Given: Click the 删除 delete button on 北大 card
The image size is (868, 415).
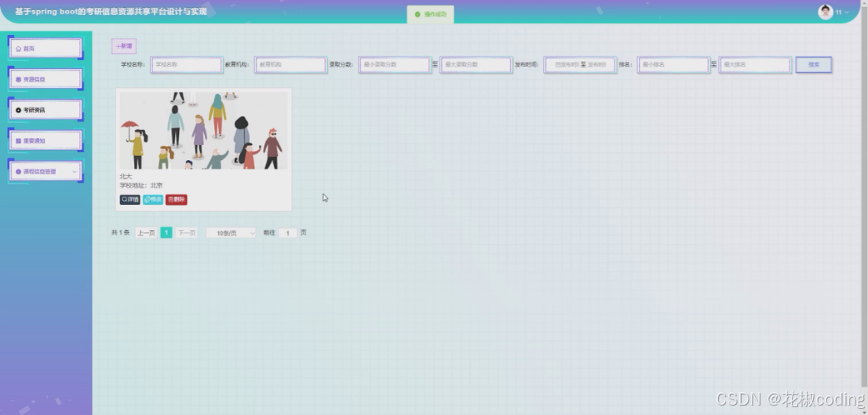Looking at the screenshot, I should coord(176,200).
